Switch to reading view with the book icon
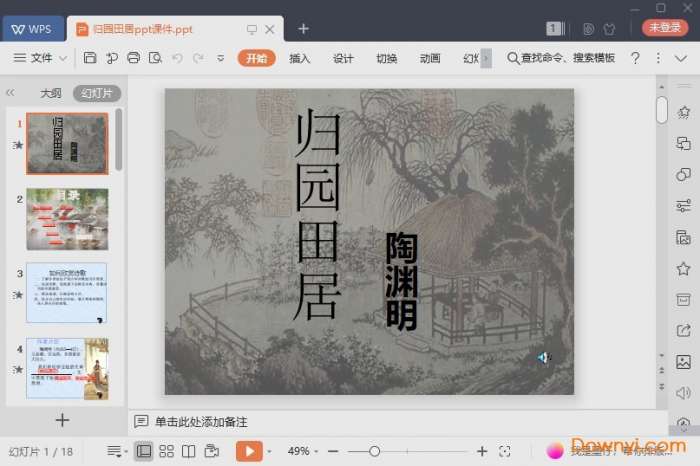 tap(188, 451)
